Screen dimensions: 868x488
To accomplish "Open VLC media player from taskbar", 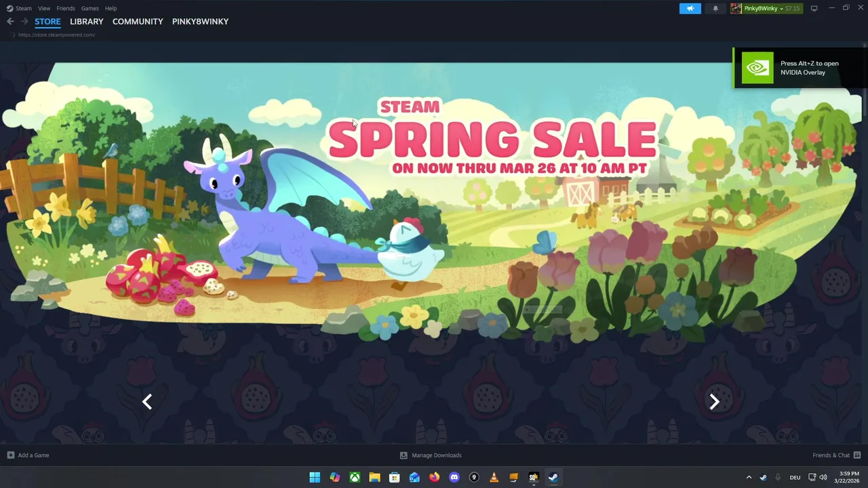I will [494, 477].
